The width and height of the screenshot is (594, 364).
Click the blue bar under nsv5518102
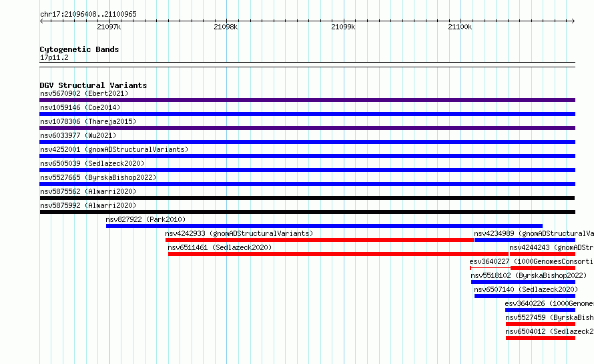click(x=523, y=282)
